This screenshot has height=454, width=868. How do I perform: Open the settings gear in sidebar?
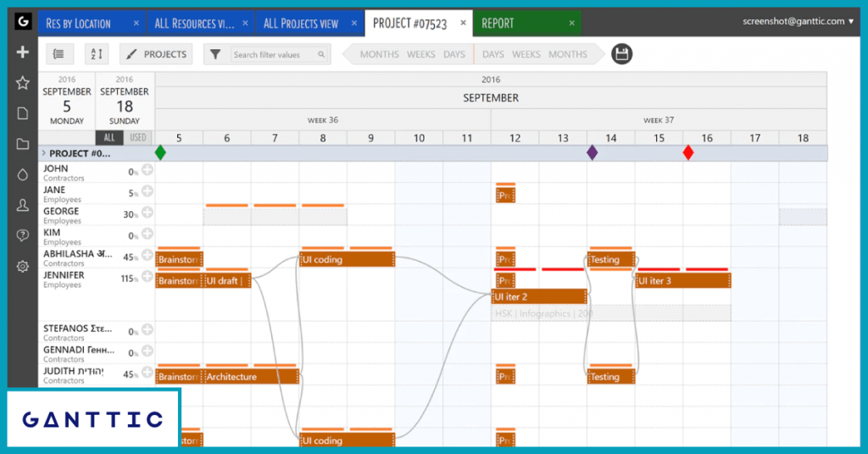point(23,266)
